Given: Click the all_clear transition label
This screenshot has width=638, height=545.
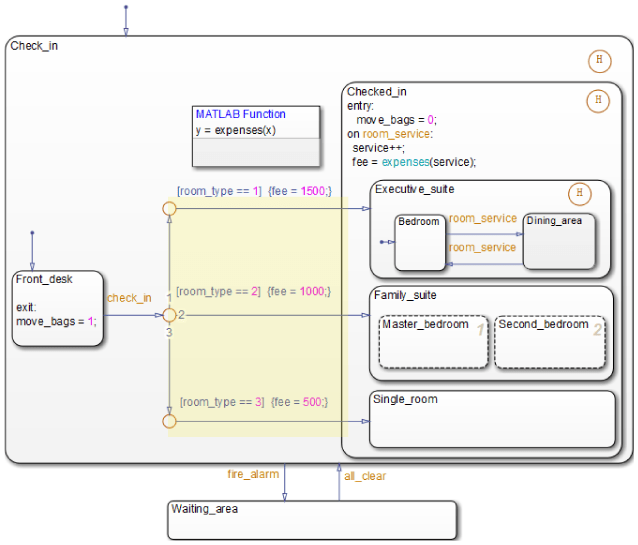Looking at the screenshot, I should (365, 476).
